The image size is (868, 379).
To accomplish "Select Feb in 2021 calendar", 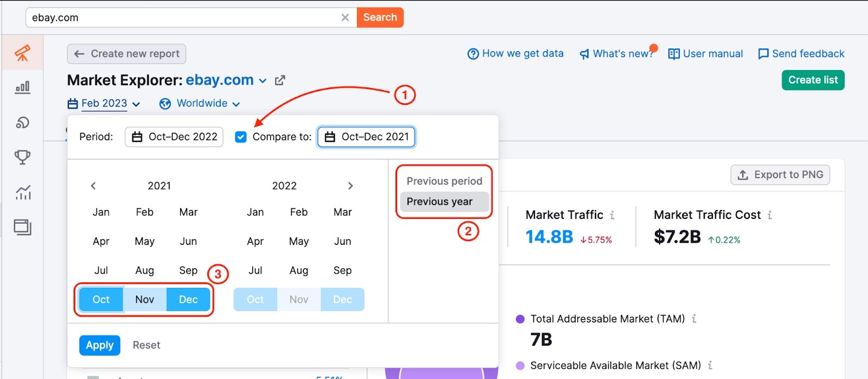I will (x=145, y=212).
